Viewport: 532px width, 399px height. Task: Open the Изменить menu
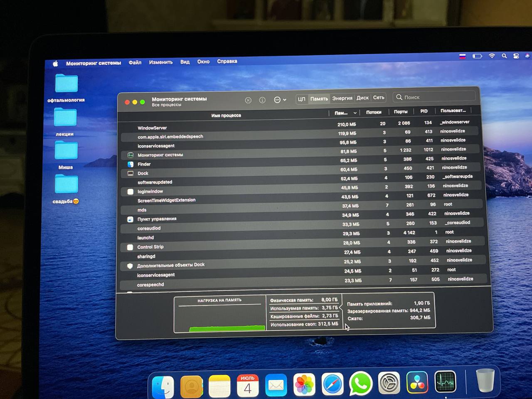[x=161, y=62]
